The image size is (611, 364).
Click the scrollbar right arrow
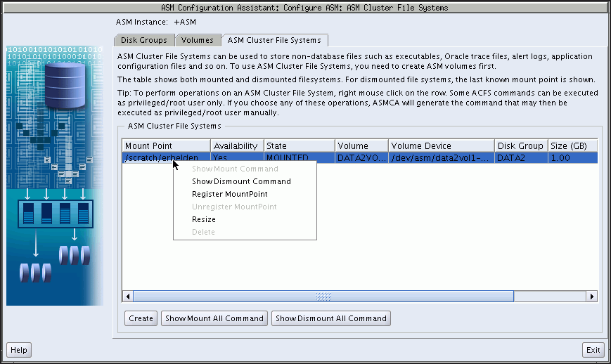pyautogui.click(x=592, y=297)
